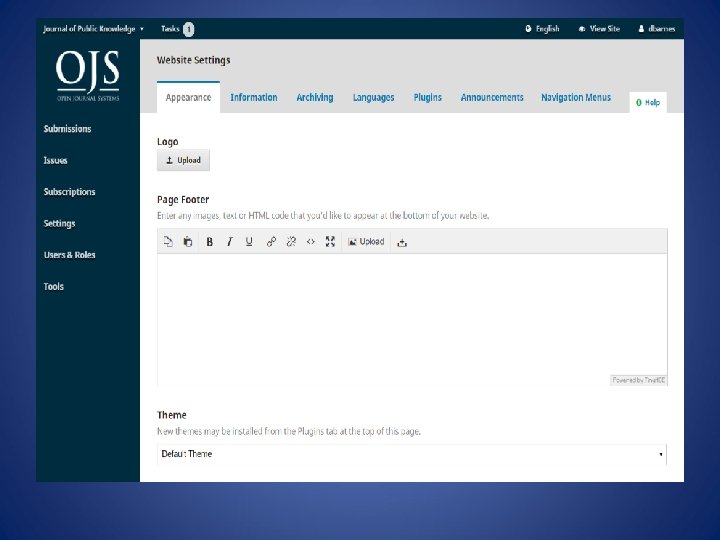720x540 pixels.
Task: Open Tasks notifications in top bar
Action: coord(177,29)
